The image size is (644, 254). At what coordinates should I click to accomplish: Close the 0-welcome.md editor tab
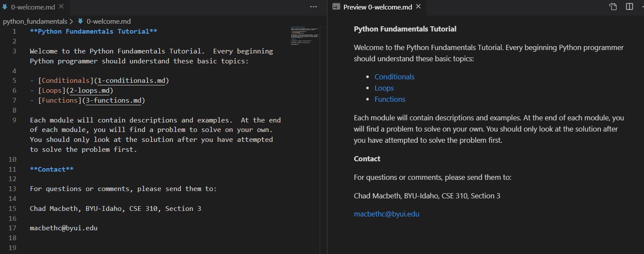(61, 6)
